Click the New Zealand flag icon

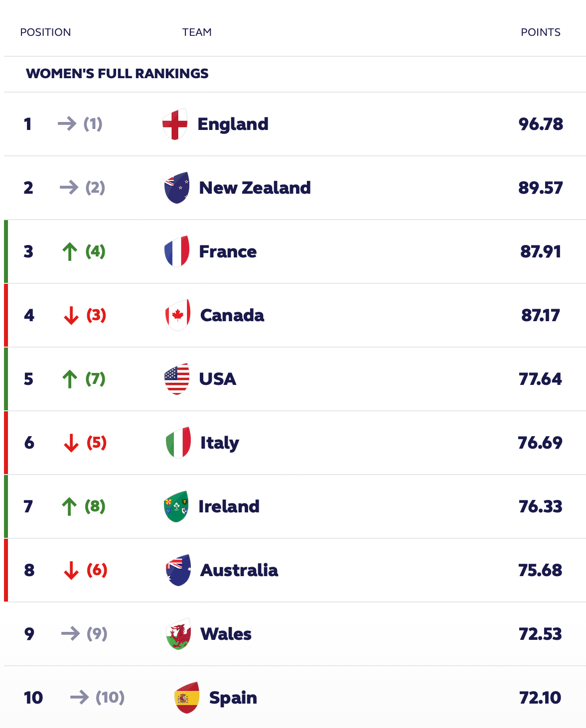pos(177,188)
